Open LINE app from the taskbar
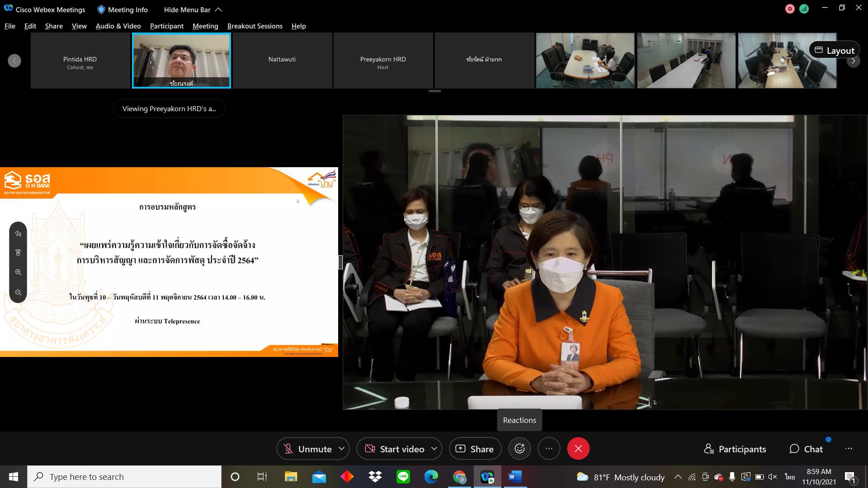 tap(403, 477)
